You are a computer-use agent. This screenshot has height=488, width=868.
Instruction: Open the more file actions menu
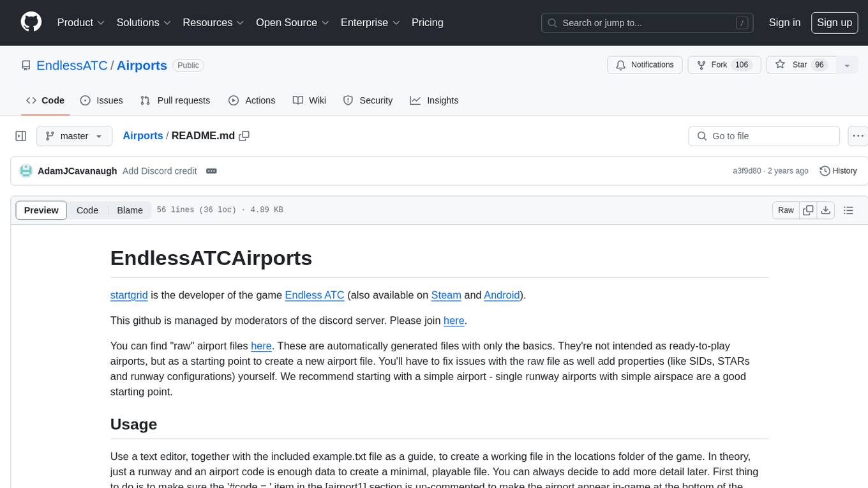858,136
